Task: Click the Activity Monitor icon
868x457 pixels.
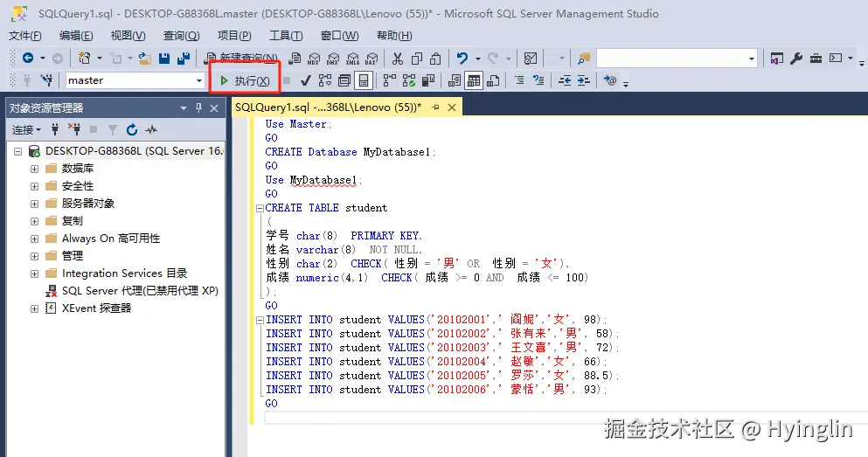Action: click(x=531, y=58)
